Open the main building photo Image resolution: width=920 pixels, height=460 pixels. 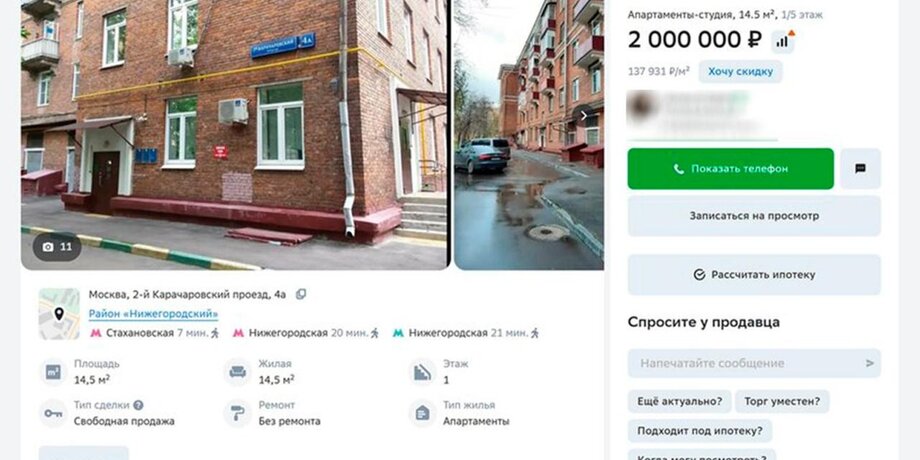234,134
